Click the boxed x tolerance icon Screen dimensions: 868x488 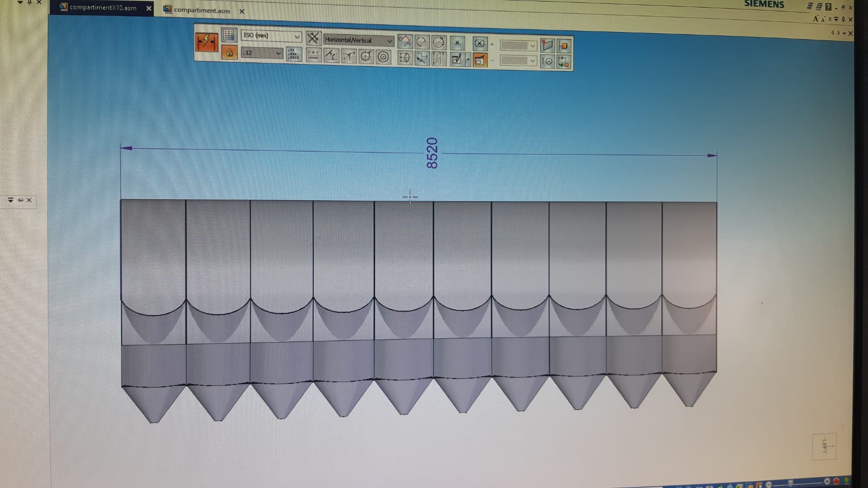[x=479, y=43]
